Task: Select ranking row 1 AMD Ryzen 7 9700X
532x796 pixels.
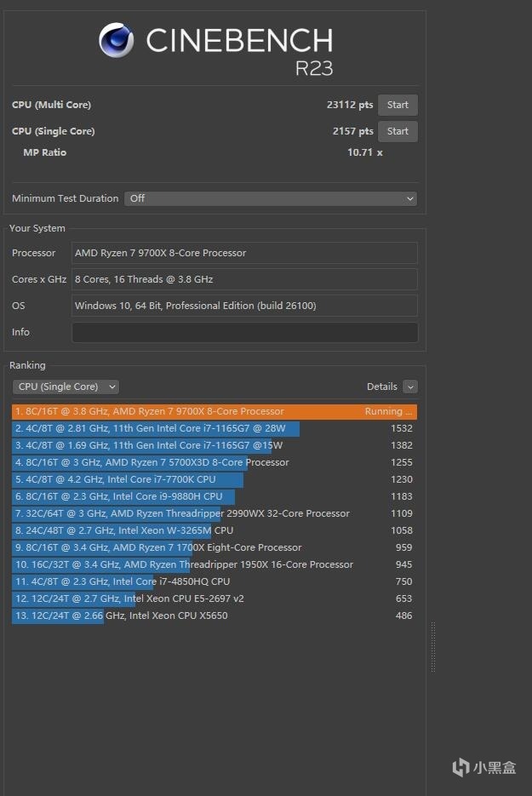Action: pos(215,412)
